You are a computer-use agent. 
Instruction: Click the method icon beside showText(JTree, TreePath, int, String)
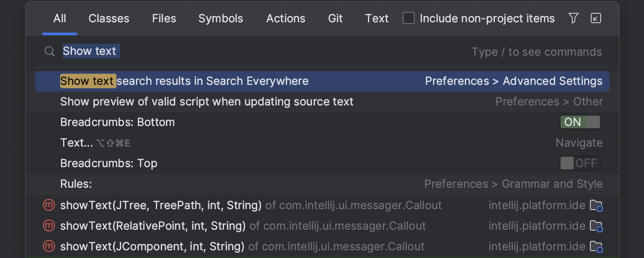tap(49, 205)
